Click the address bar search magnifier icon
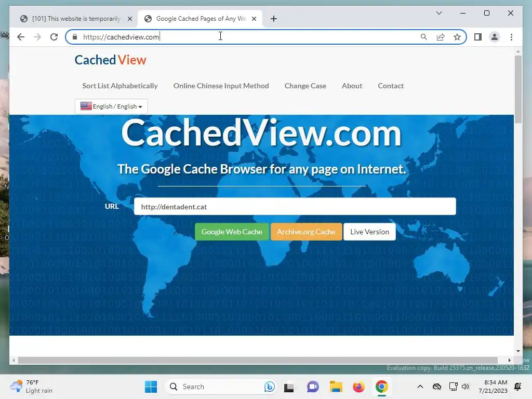Image resolution: width=532 pixels, height=399 pixels. [424, 37]
